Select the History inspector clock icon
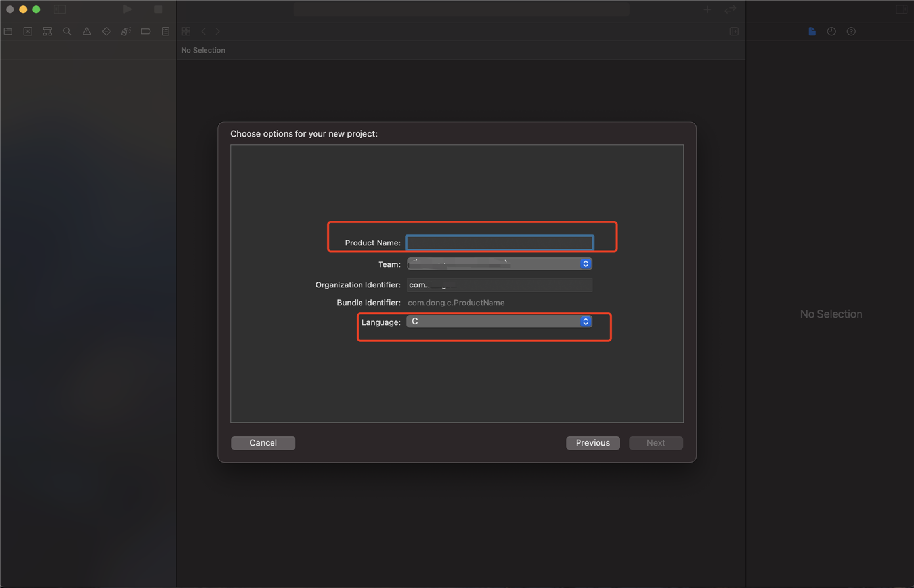This screenshot has height=588, width=914. [831, 31]
